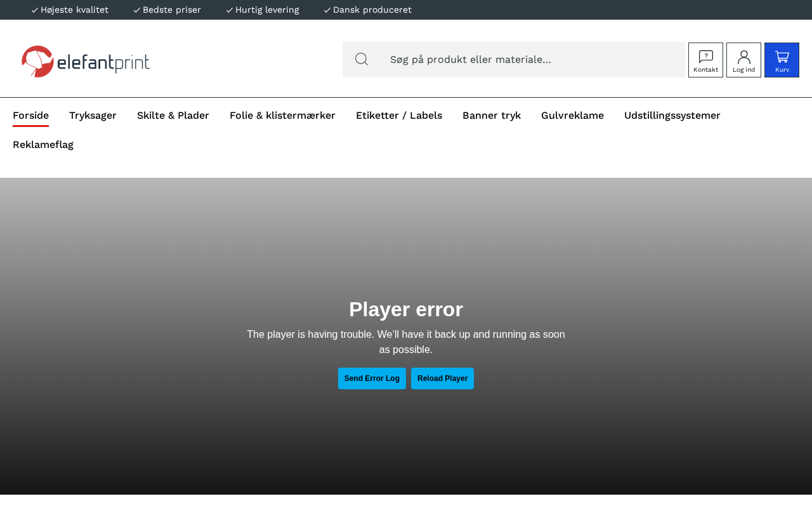Viewport: 812px width, 508px height.
Task: Go to the Forside tab
Action: point(30,116)
